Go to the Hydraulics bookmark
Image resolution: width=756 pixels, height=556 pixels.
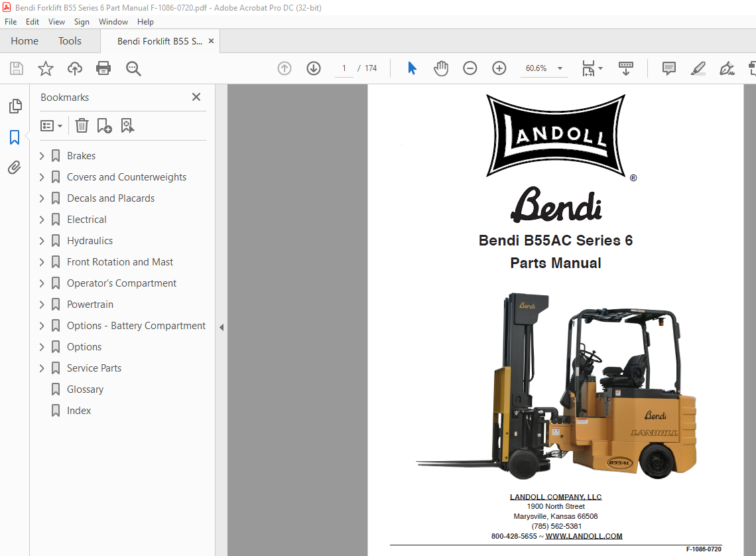90,241
